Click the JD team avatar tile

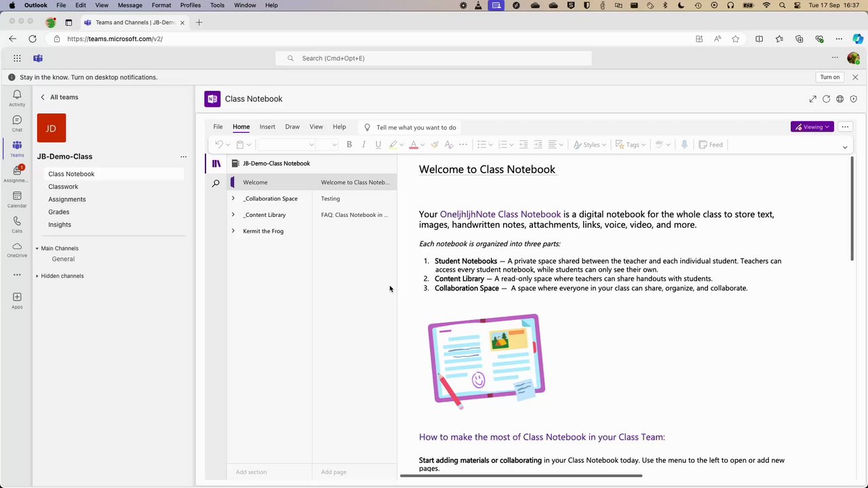pyautogui.click(x=51, y=128)
